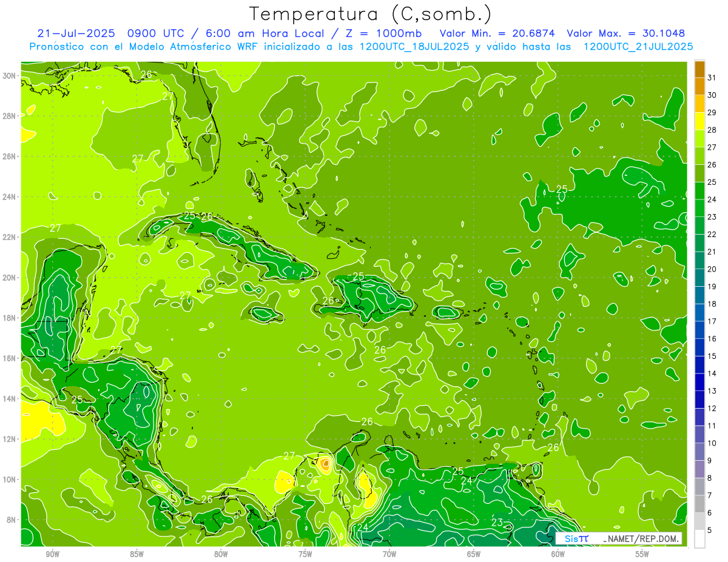Click the teal legend swatch between 20 and 21
The height and width of the screenshot is (562, 728).
(699, 261)
